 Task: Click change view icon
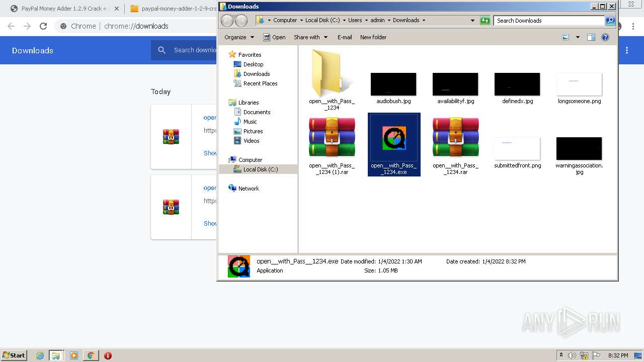click(x=566, y=37)
